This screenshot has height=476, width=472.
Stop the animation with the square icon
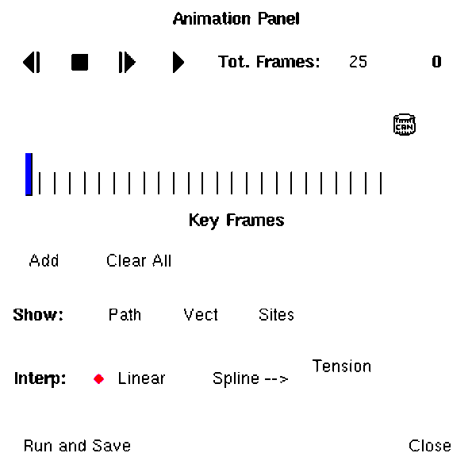(79, 62)
